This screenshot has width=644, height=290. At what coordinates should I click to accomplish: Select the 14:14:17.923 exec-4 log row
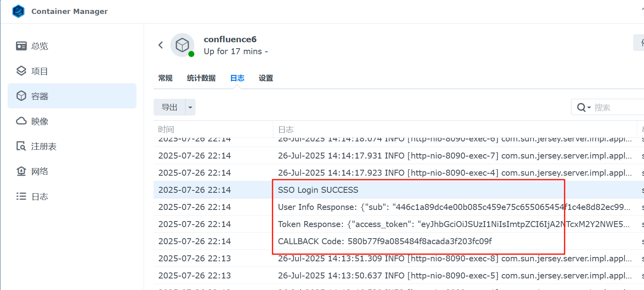(399, 173)
